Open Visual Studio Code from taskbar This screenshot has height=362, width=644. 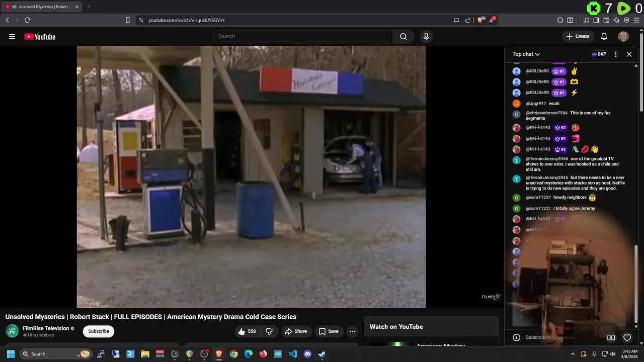[293, 354]
